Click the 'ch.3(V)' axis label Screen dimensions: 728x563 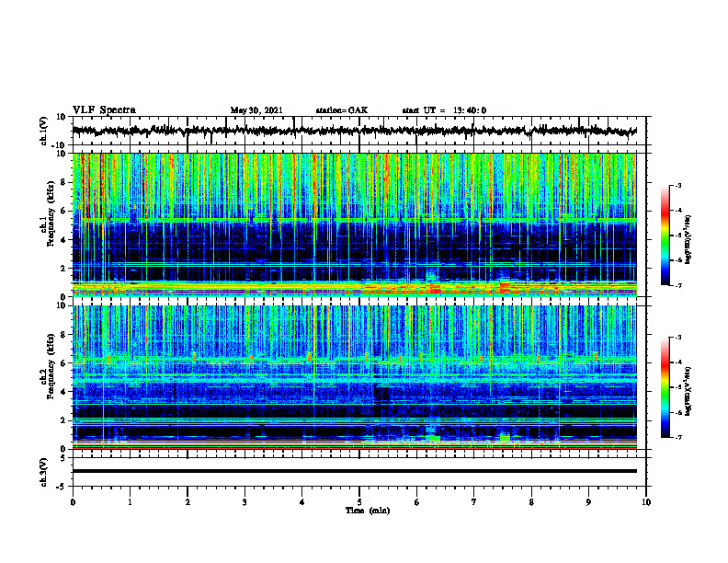(44, 472)
